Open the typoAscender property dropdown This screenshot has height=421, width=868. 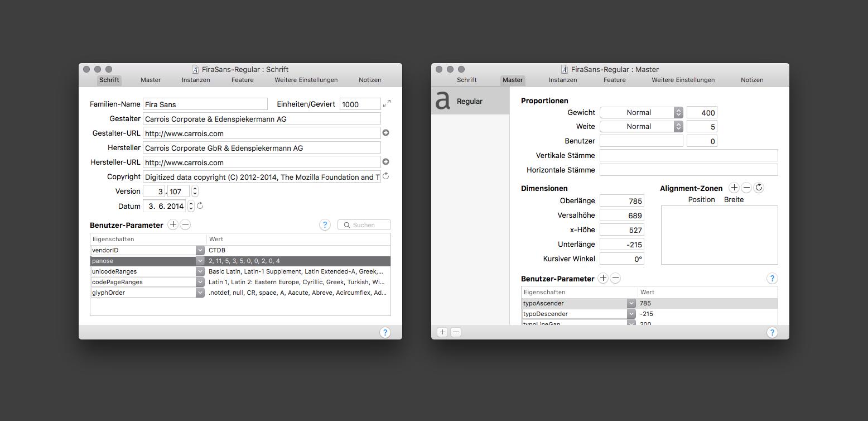click(x=631, y=303)
